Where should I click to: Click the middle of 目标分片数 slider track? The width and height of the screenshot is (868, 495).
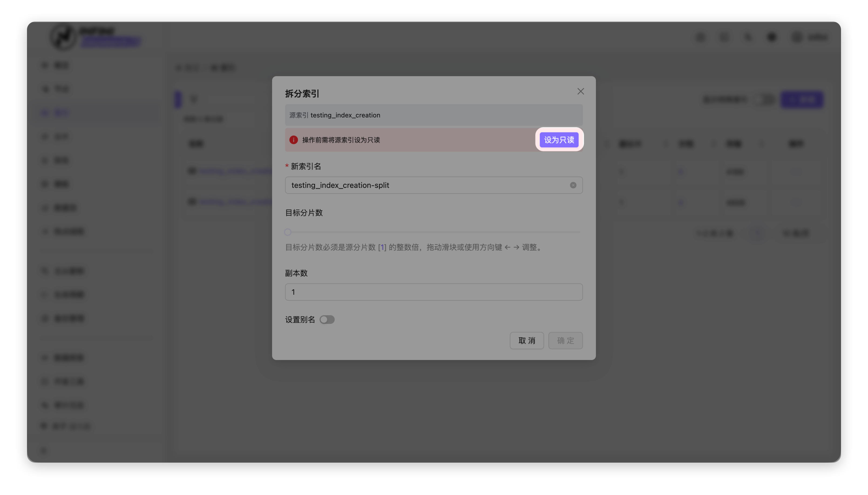(434, 232)
